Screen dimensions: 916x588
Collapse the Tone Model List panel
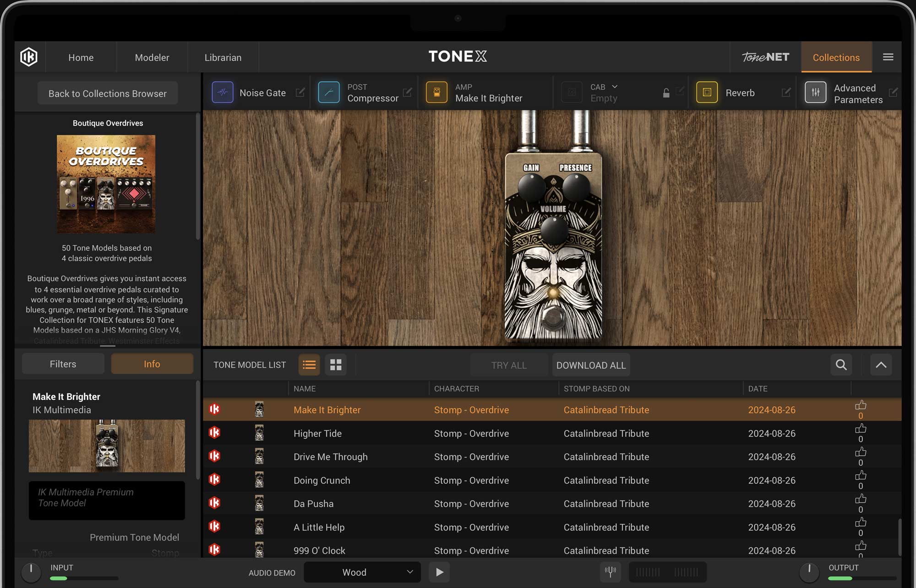coord(881,365)
